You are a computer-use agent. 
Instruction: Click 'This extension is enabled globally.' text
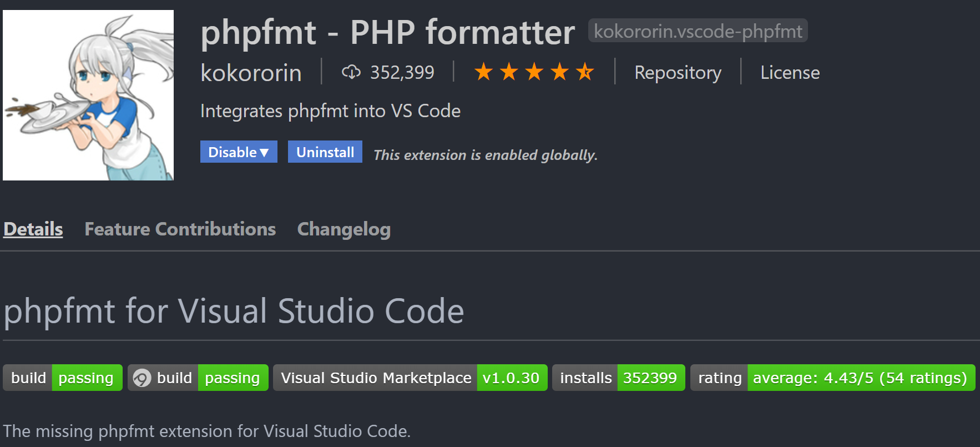click(x=486, y=155)
